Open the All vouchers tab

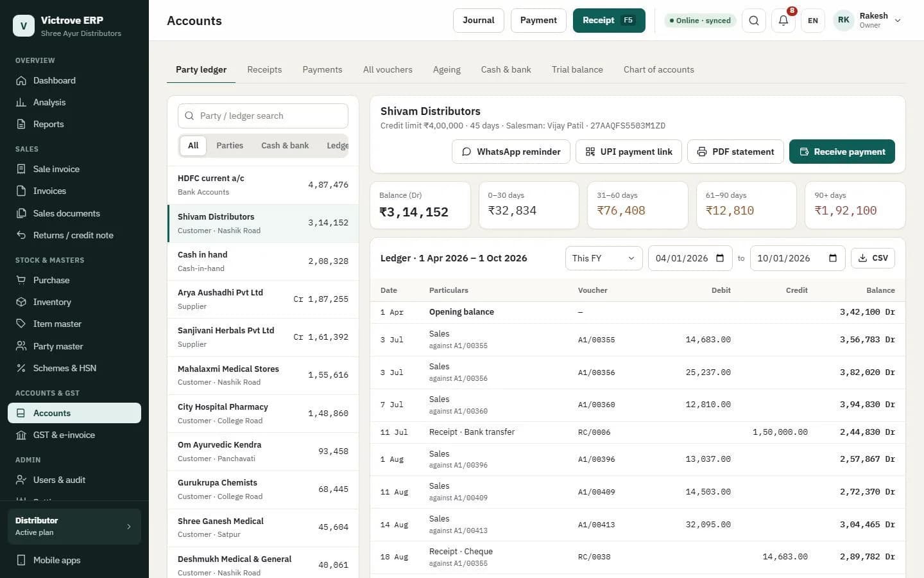pyautogui.click(x=388, y=69)
